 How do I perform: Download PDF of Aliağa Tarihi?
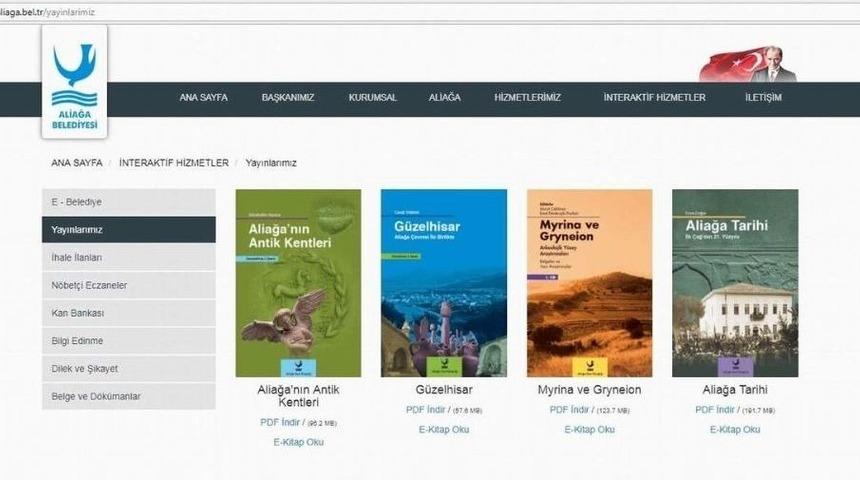click(715, 410)
